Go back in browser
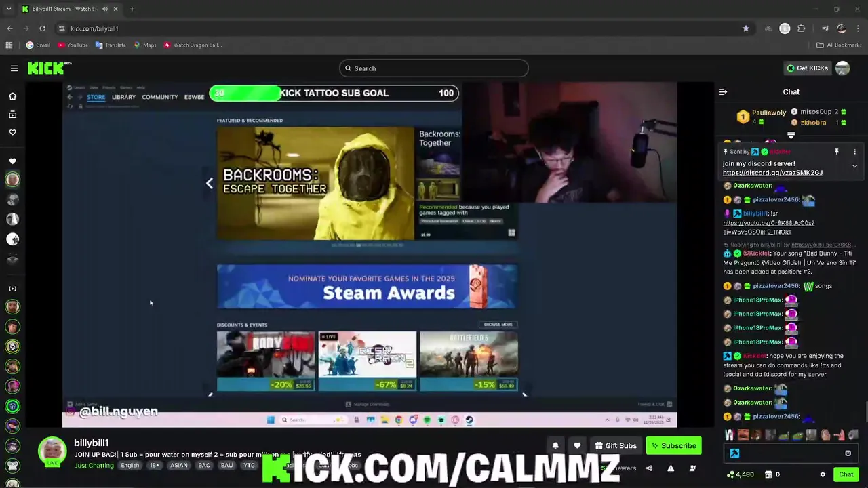Image resolution: width=868 pixels, height=488 pixels. (x=9, y=28)
